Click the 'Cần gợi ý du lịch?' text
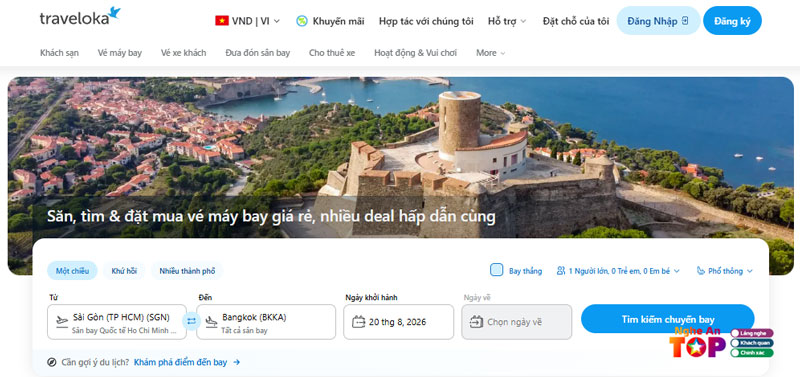800x377 pixels. pos(95,362)
